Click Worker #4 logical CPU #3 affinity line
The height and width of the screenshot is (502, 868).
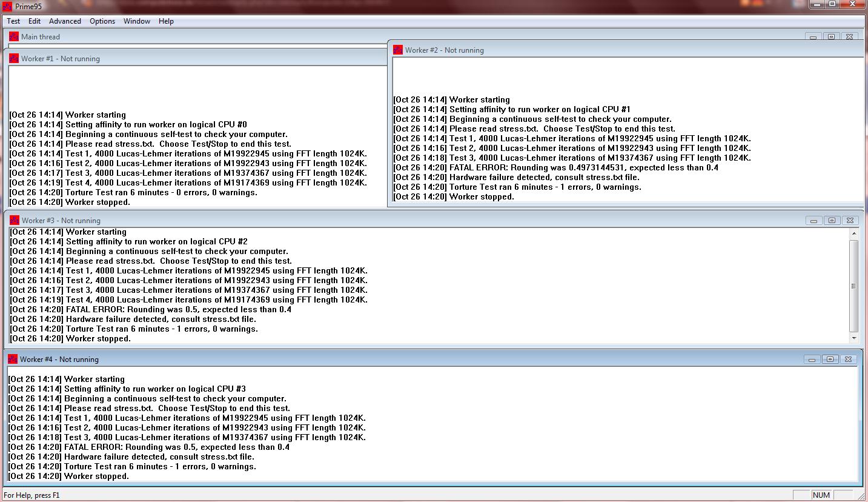[127, 389]
